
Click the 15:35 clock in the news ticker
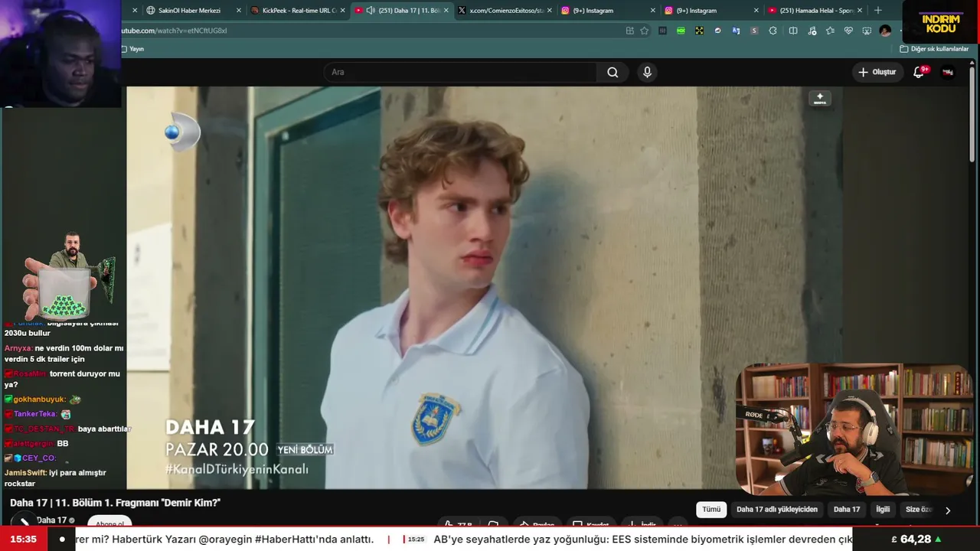[23, 540]
